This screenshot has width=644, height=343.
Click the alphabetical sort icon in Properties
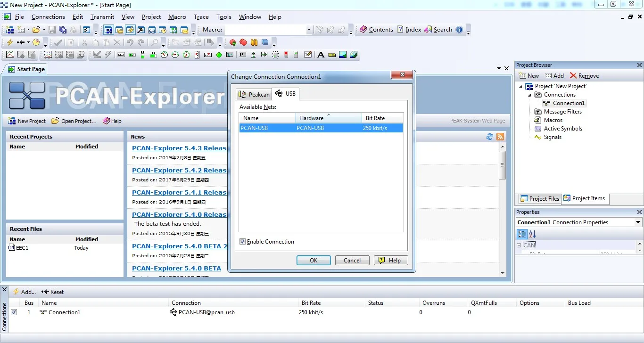[532, 234]
